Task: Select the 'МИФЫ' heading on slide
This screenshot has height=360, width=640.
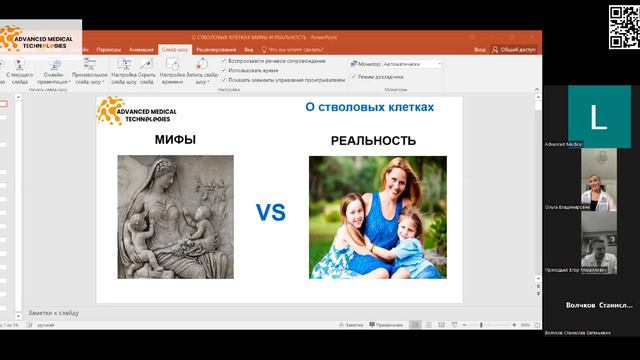Action: (175, 140)
